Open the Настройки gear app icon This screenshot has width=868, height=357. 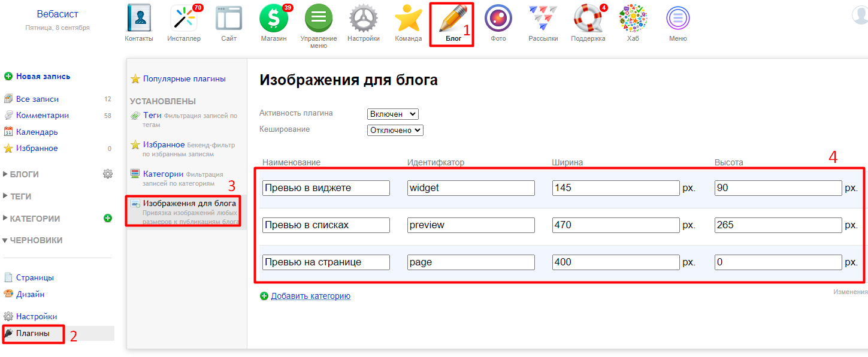tap(364, 19)
